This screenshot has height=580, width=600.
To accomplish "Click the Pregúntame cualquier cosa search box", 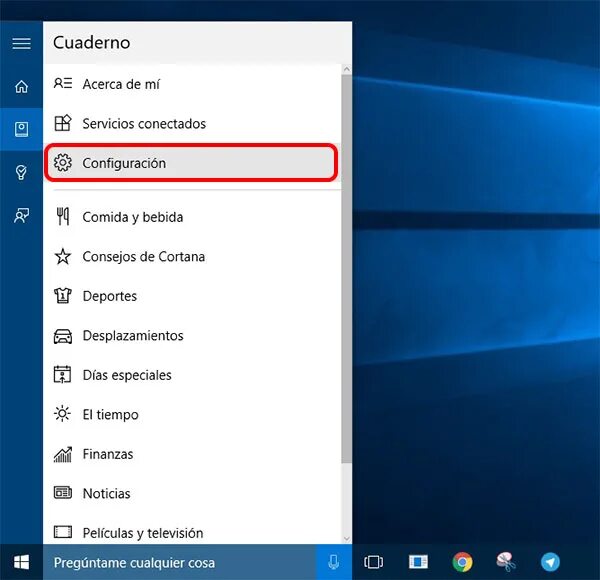I will pyautogui.click(x=179, y=562).
